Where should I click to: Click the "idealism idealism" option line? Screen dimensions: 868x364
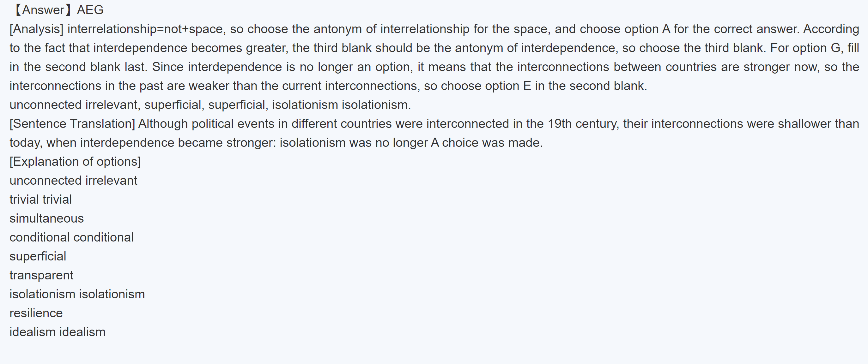[x=57, y=332]
